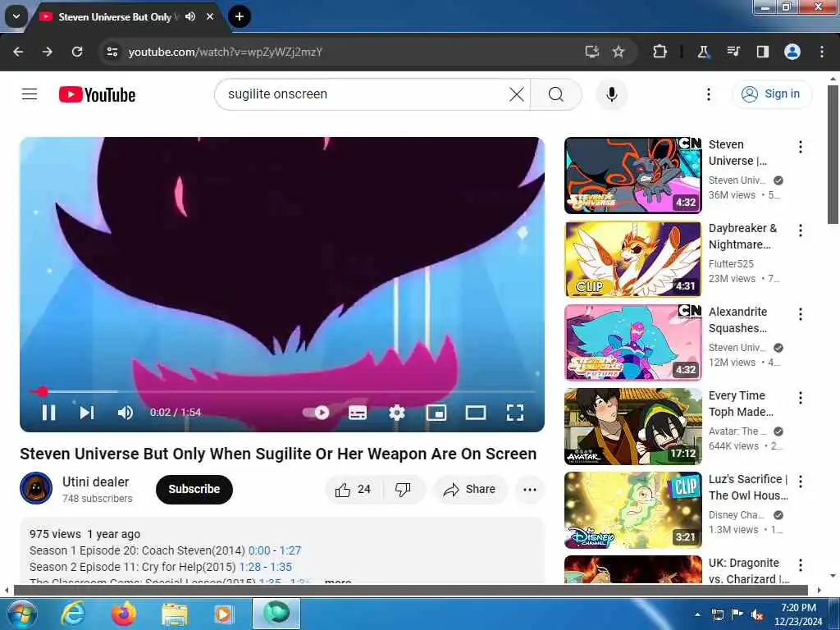The width and height of the screenshot is (840, 630).
Task: Open media controls icon in toolbar
Action: (x=733, y=52)
